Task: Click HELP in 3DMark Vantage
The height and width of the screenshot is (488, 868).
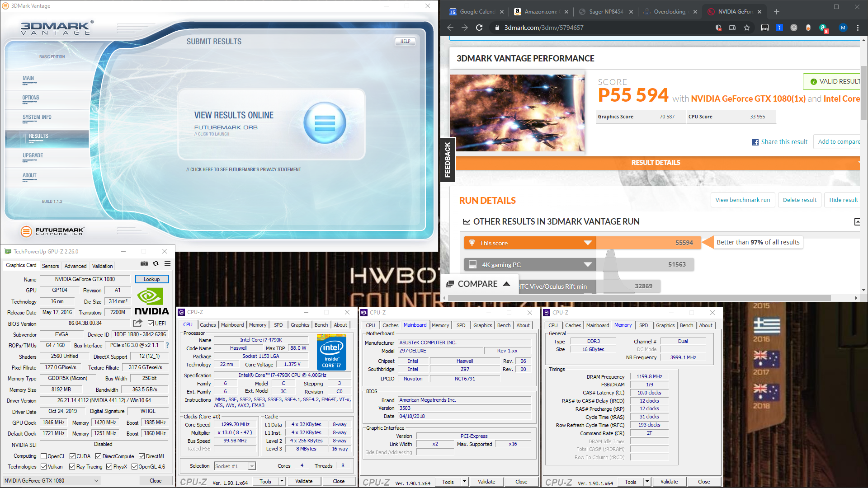Action: 405,41
